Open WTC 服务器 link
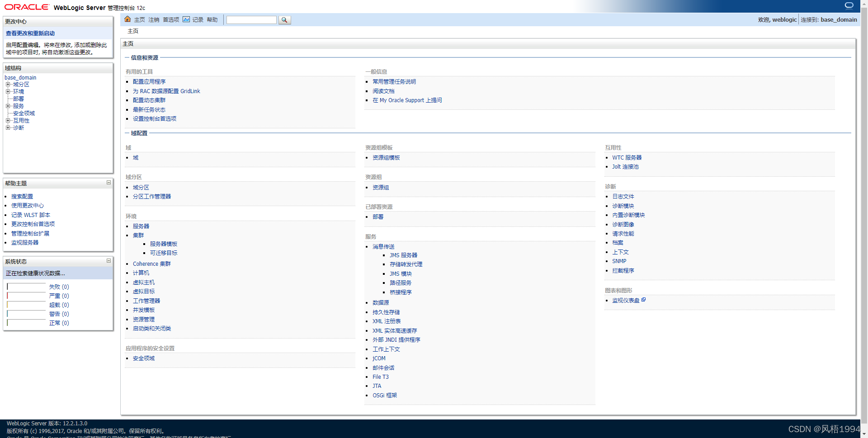This screenshot has width=868, height=438. (627, 158)
